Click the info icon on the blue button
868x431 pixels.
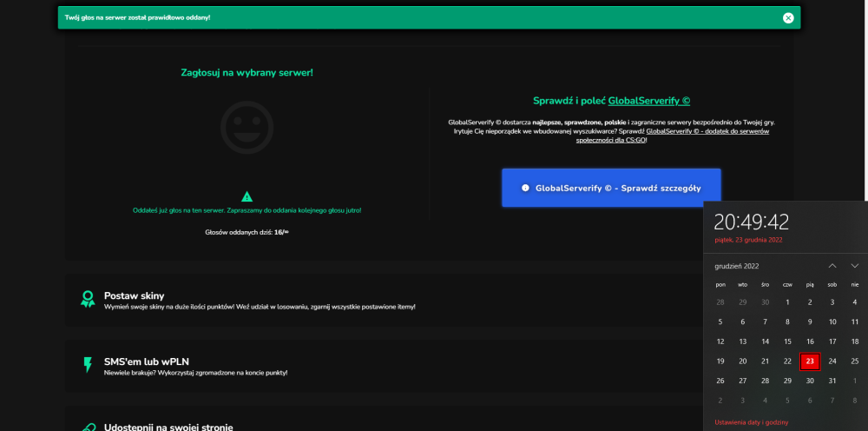(525, 188)
